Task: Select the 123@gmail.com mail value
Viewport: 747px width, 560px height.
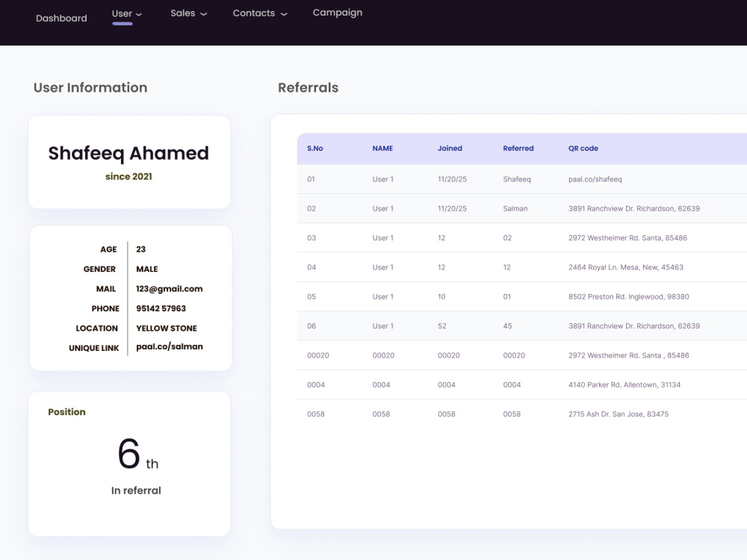Action: pos(169,288)
